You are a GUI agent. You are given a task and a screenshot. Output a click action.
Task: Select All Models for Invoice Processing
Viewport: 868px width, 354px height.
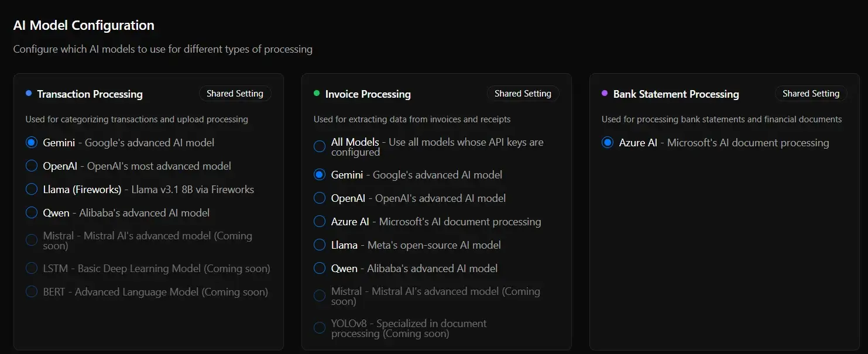coord(320,146)
